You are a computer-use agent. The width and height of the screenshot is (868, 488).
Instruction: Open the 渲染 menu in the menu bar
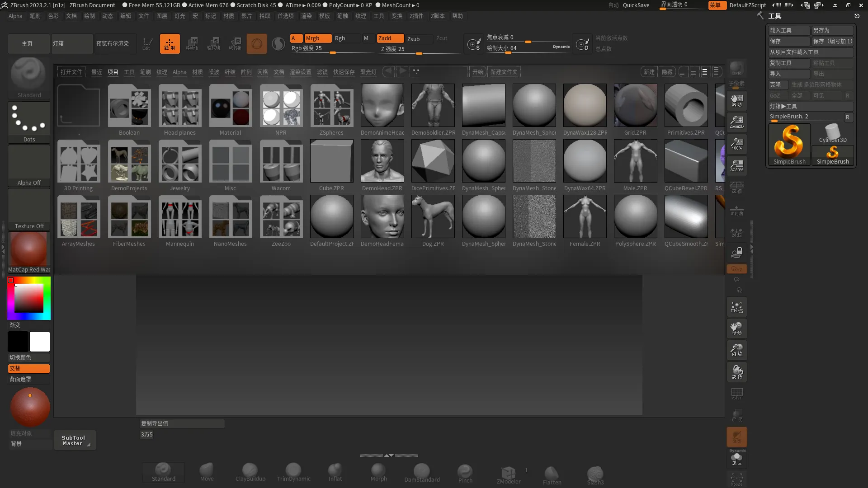307,16
